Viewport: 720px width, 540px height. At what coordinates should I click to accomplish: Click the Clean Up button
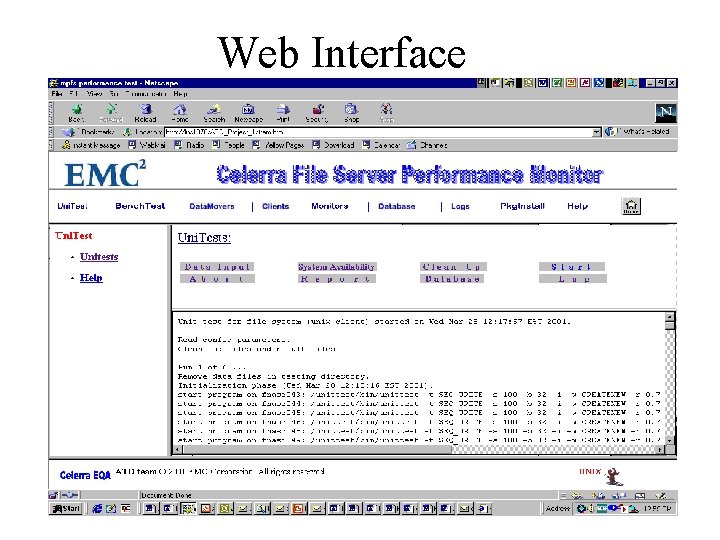coord(453,267)
